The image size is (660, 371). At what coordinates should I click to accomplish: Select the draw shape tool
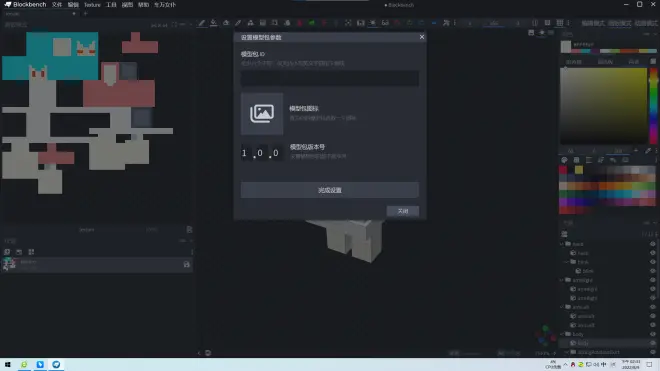250,23
